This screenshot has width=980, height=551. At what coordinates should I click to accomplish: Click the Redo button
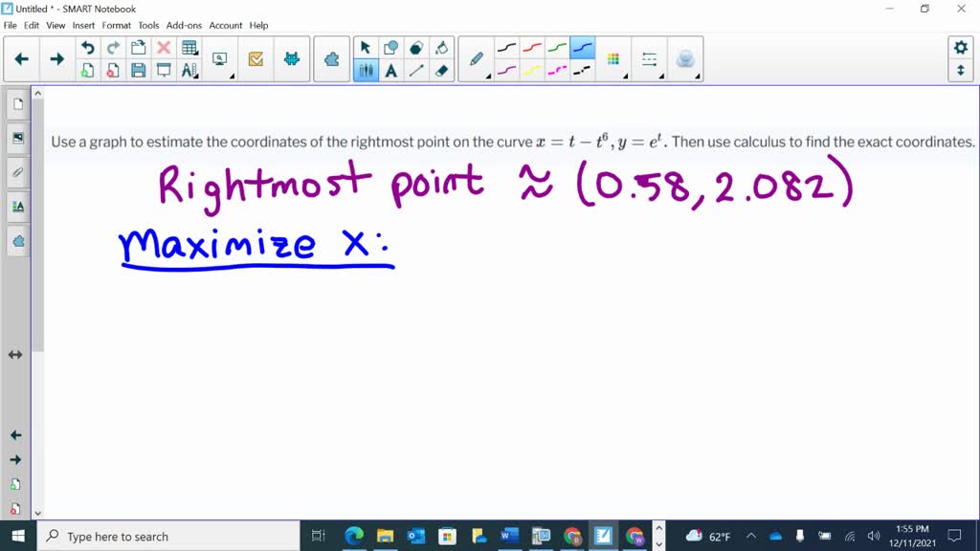pyautogui.click(x=112, y=47)
